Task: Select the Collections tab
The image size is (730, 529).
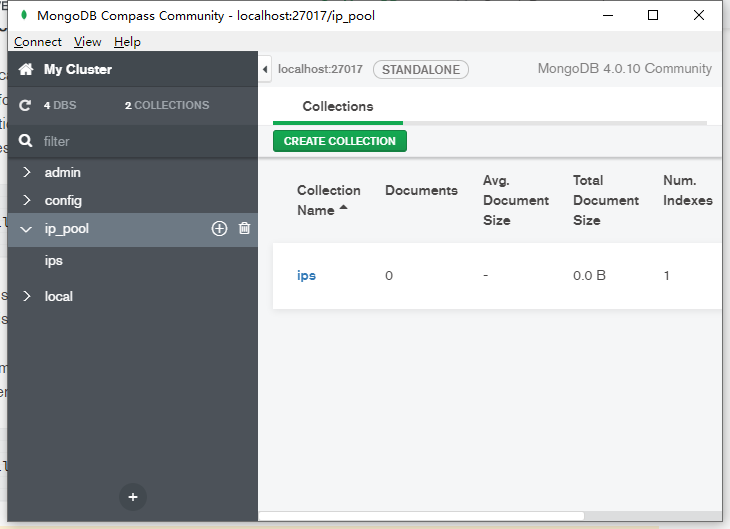Action: pyautogui.click(x=338, y=107)
